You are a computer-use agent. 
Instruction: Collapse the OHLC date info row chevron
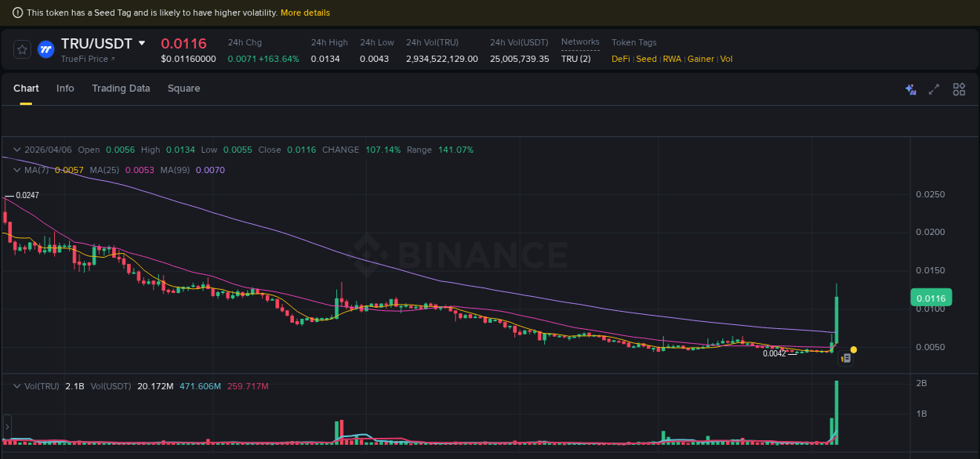point(16,150)
